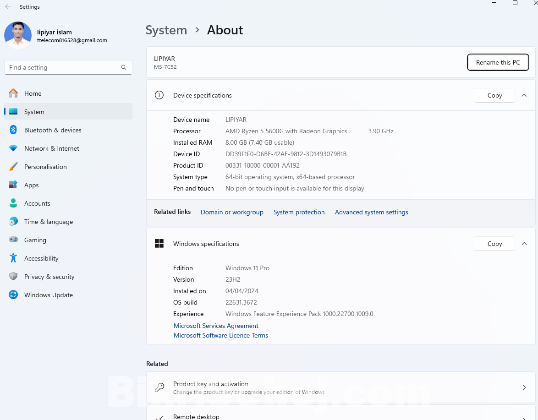This screenshot has width=538, height=420.
Task: Open the Home settings page icon
Action: (x=13, y=93)
